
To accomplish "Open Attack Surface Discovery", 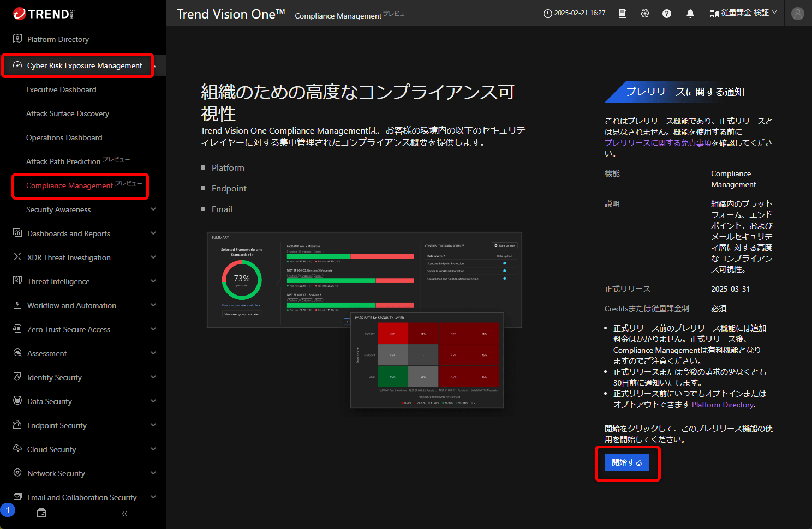I will [68, 113].
